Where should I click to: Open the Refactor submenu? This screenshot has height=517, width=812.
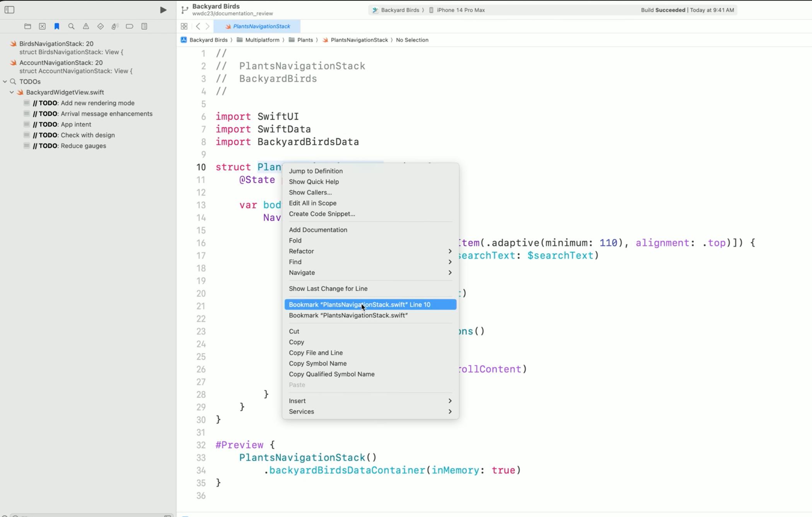[x=302, y=251]
